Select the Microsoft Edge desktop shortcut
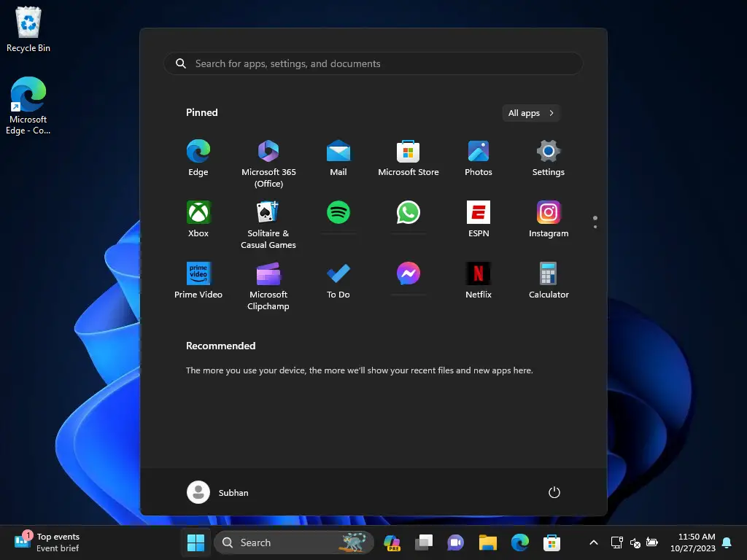This screenshot has height=560, width=747. click(28, 106)
